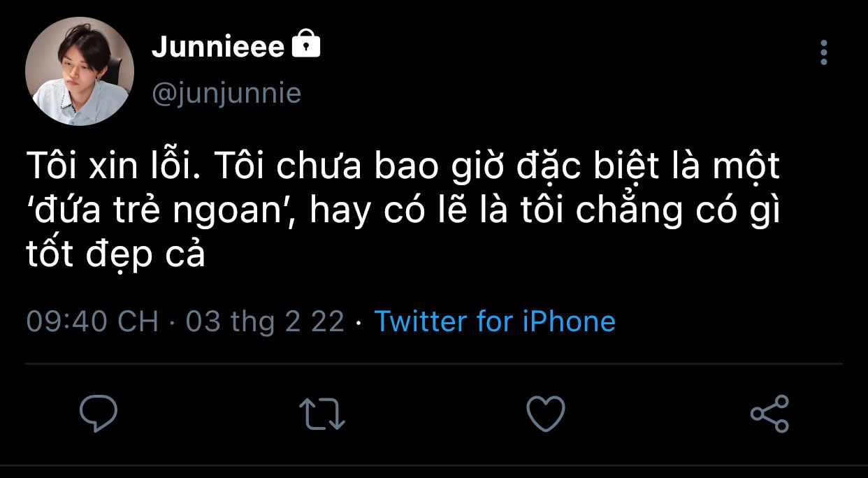
Task: Click the last line "tốt đẹp cả"
Action: click(116, 256)
